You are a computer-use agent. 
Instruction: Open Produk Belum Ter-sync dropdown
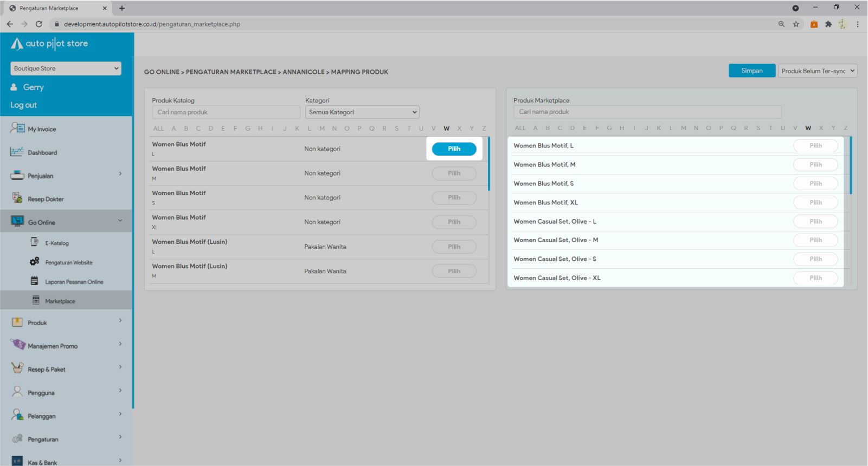(817, 71)
